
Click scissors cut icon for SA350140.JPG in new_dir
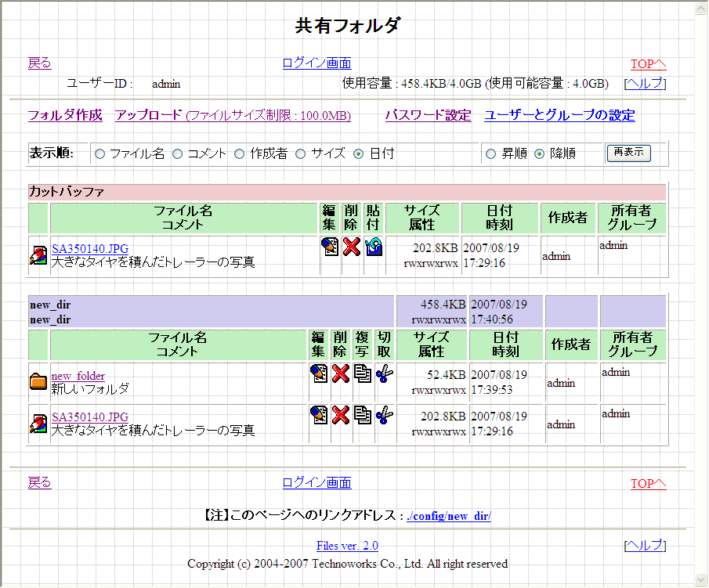tap(383, 415)
